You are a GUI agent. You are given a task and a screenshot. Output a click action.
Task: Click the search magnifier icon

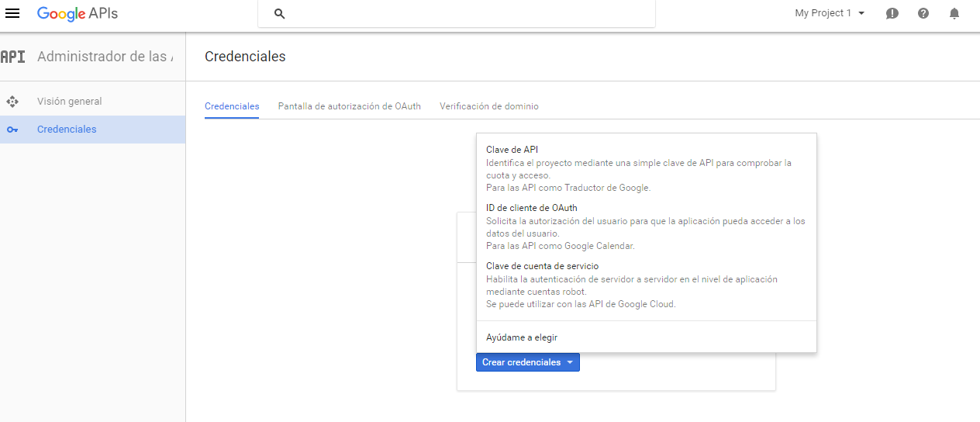coord(280,14)
